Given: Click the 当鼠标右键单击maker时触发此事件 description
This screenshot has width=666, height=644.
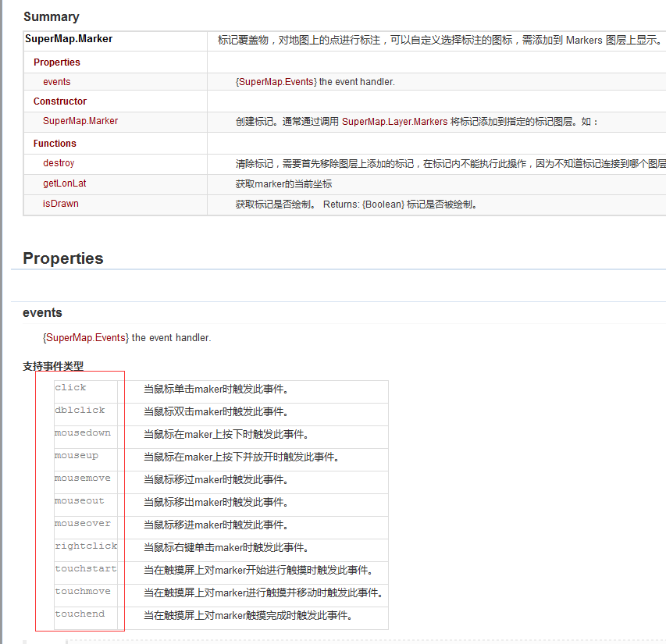Looking at the screenshot, I should click(x=226, y=548).
